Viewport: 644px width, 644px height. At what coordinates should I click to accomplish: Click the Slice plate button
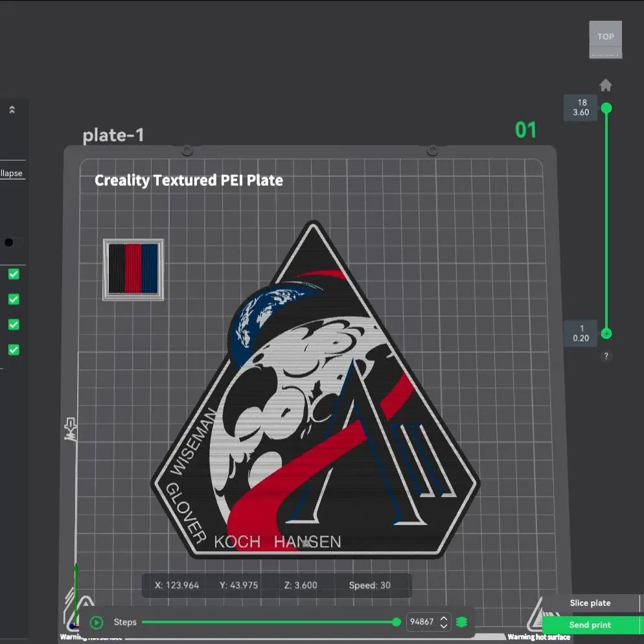pyautogui.click(x=590, y=603)
